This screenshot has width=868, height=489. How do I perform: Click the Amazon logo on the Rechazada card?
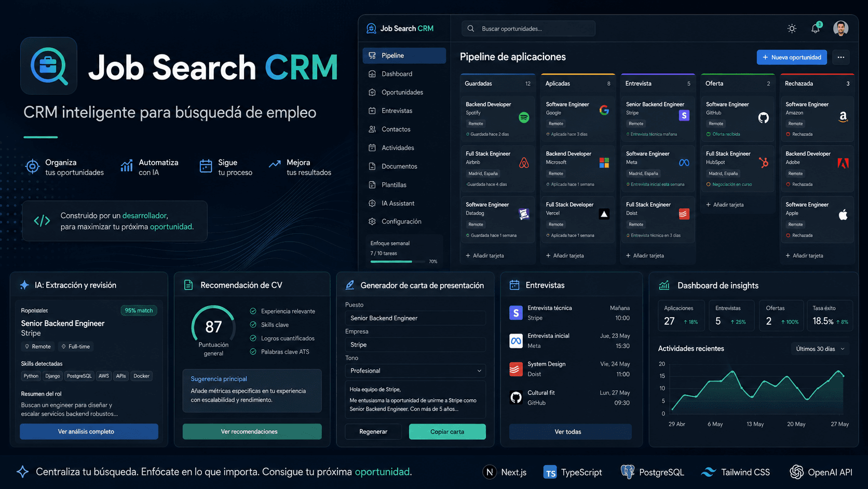coord(843,117)
